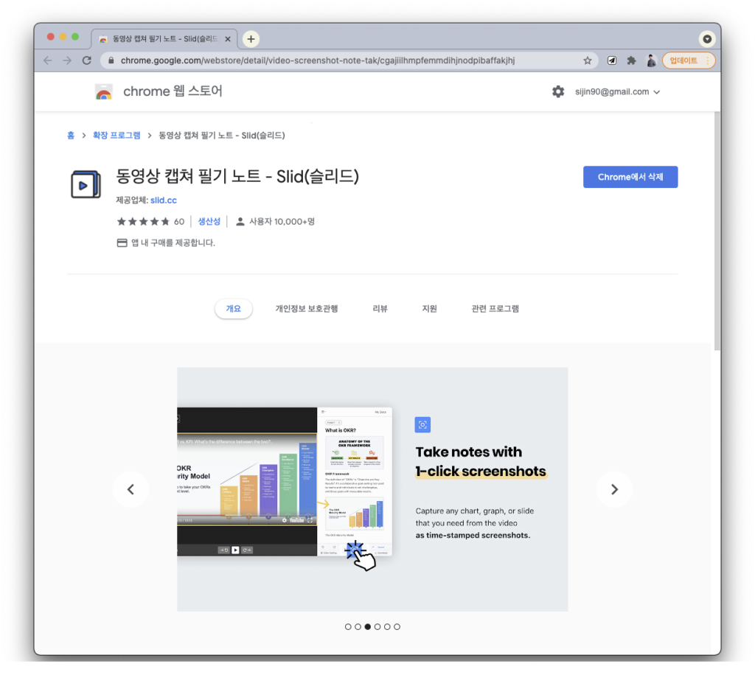This screenshot has width=755, height=700.
Task: Reload the page with refresh icon
Action: click(87, 60)
